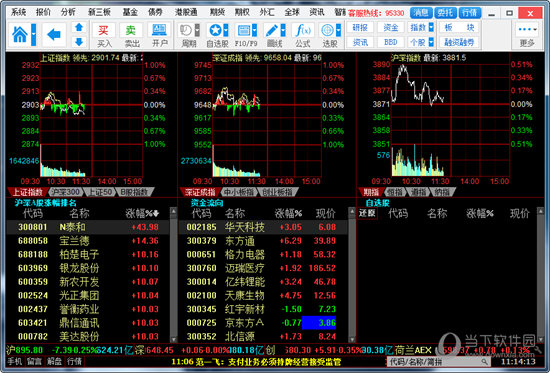Open the 更多 more tools dropdown
This screenshot has width=550, height=373.
(x=527, y=35)
